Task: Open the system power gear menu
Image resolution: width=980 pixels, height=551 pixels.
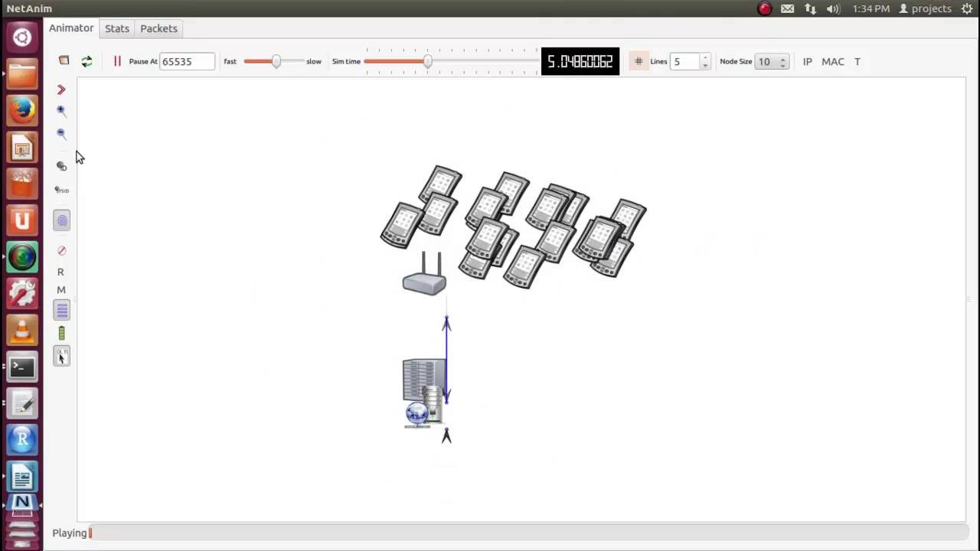Action: (x=967, y=8)
